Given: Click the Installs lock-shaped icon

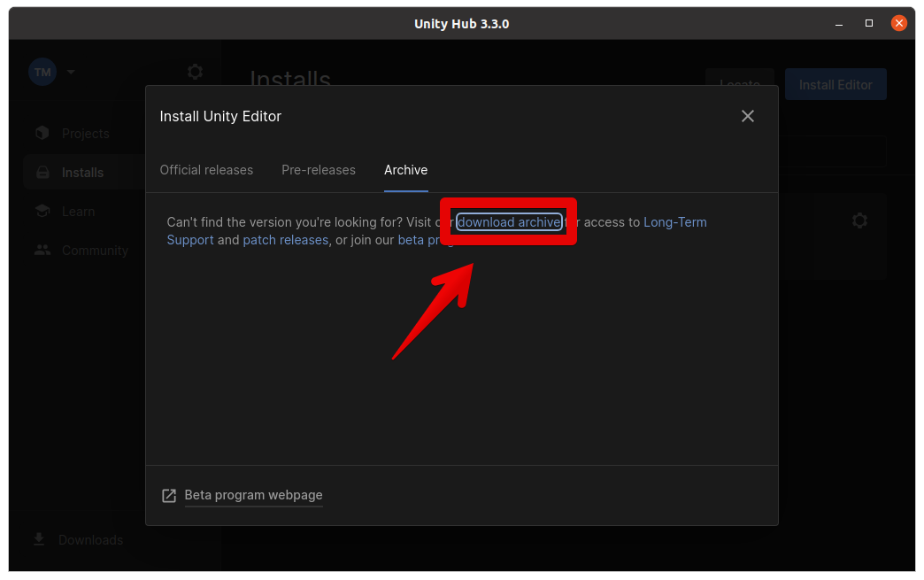Looking at the screenshot, I should pos(42,172).
